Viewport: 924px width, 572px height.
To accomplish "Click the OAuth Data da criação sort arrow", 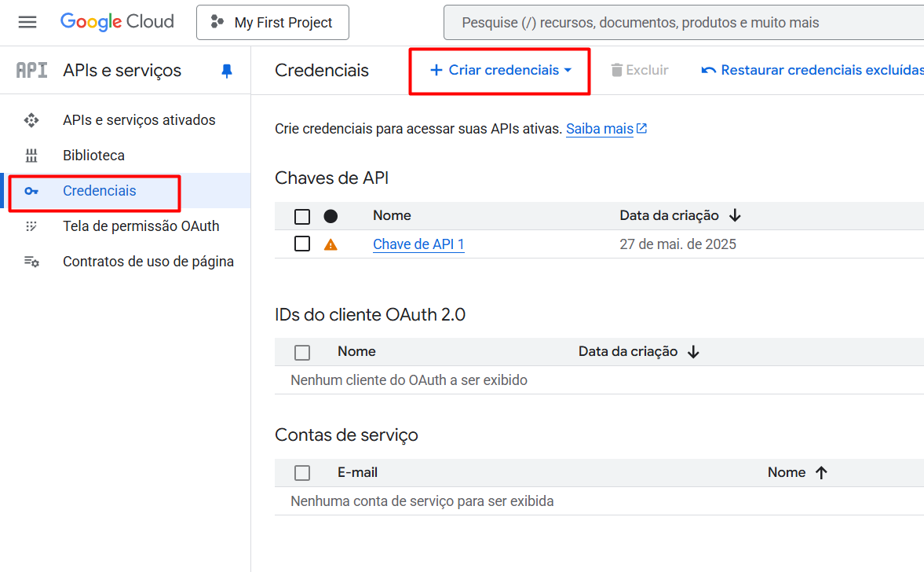I will click(694, 352).
